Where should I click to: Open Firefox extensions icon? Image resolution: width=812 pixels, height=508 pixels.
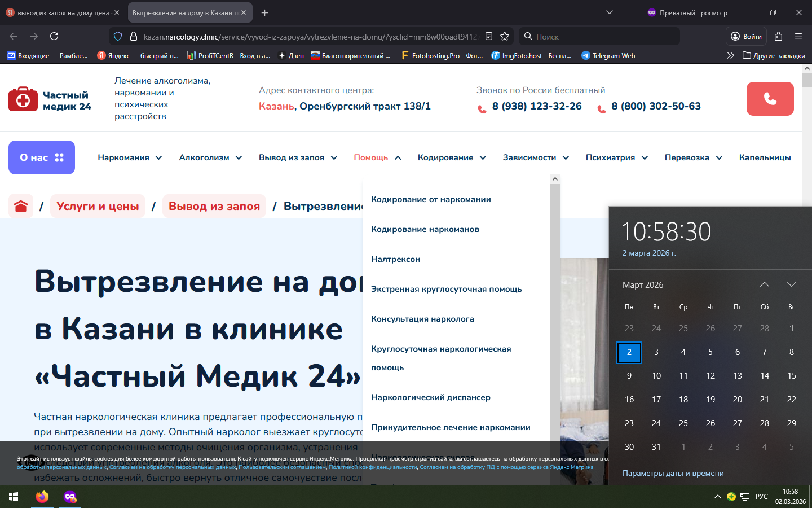(x=778, y=36)
